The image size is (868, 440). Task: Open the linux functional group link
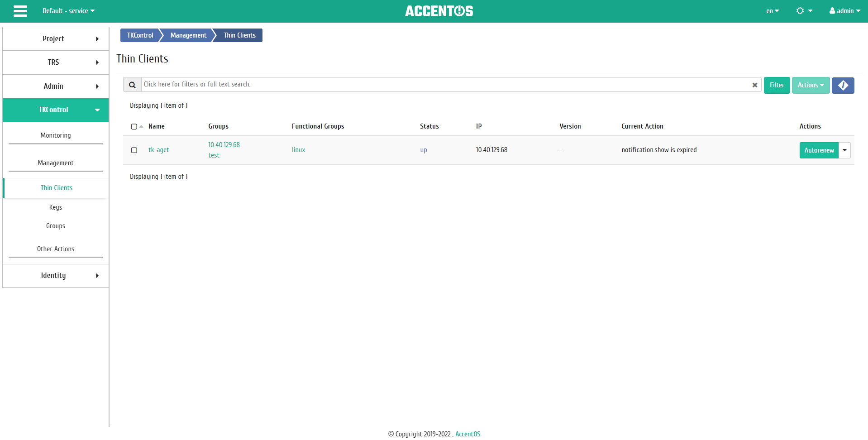[298, 150]
